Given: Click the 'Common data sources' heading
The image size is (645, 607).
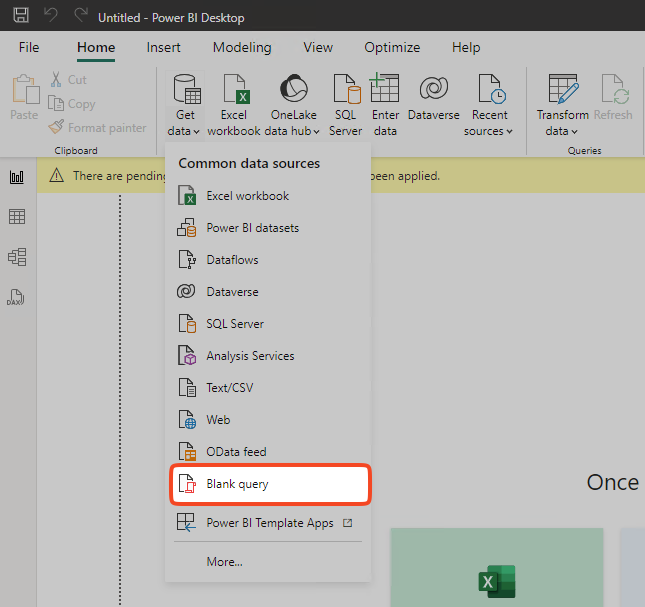Looking at the screenshot, I should pyautogui.click(x=249, y=163).
